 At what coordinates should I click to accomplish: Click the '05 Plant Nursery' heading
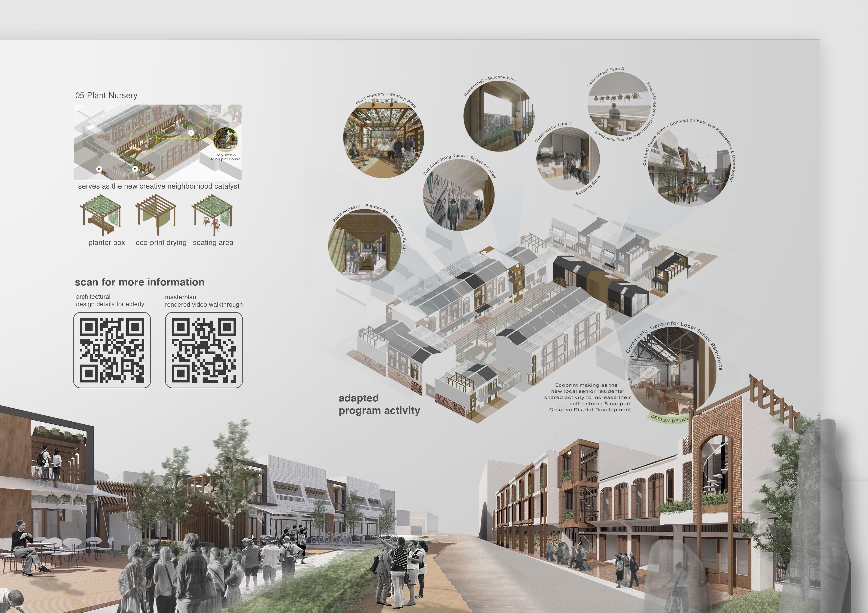[x=106, y=95]
